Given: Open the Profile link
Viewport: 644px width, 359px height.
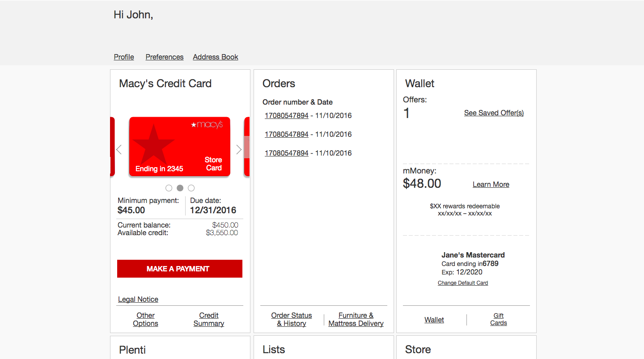Looking at the screenshot, I should point(124,57).
